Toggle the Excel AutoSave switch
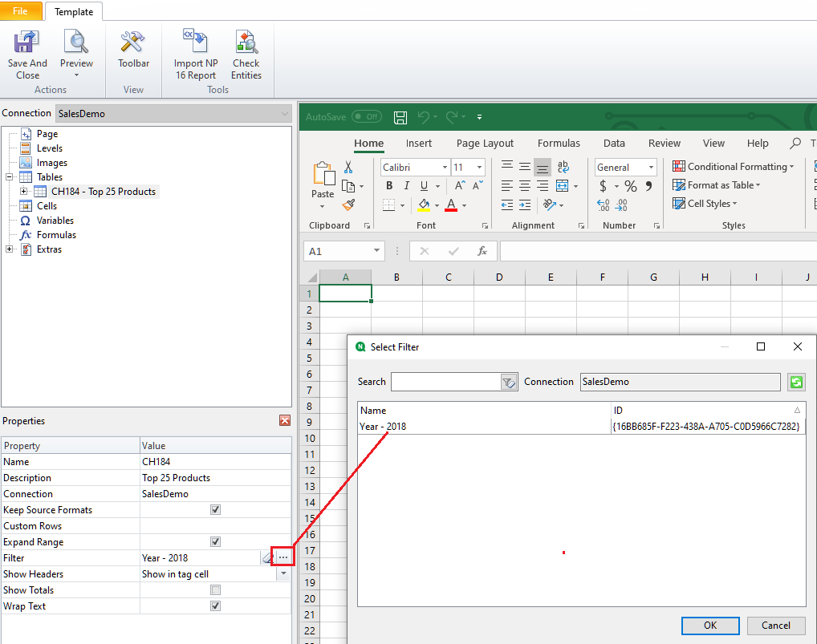This screenshot has height=644, width=817. (x=366, y=117)
